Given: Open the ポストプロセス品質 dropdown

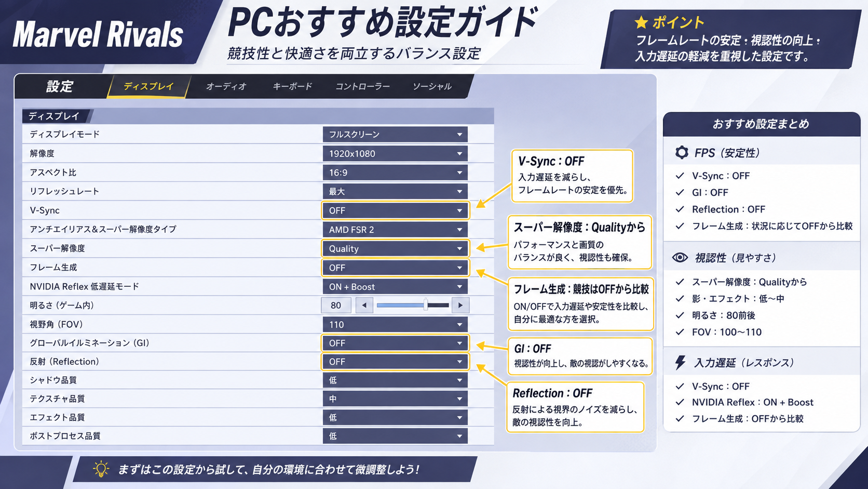Looking at the screenshot, I should (x=395, y=436).
